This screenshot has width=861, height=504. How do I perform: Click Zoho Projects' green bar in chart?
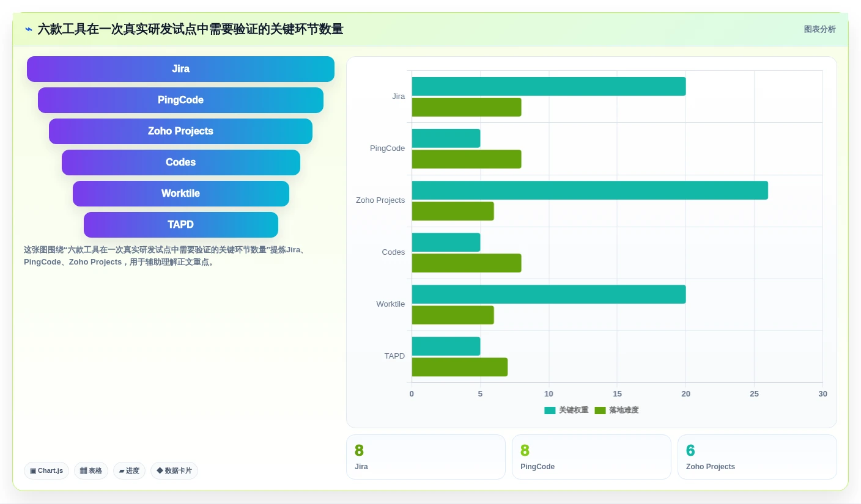tap(453, 211)
